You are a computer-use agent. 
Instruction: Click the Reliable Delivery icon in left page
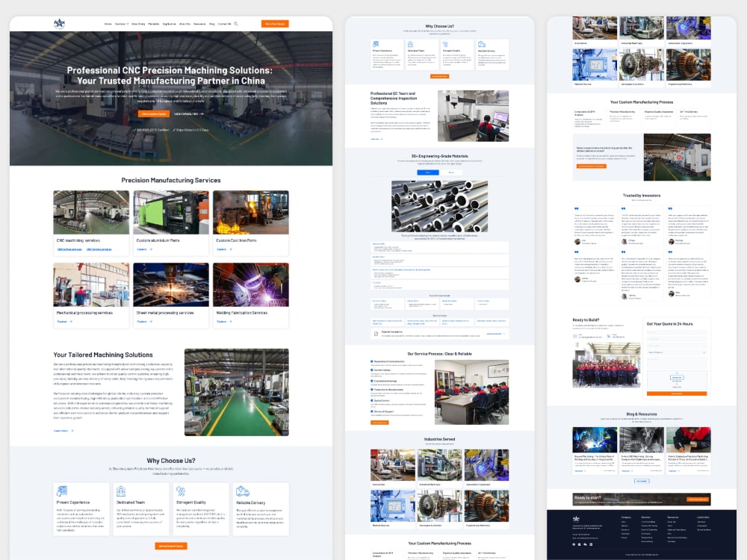click(x=243, y=491)
